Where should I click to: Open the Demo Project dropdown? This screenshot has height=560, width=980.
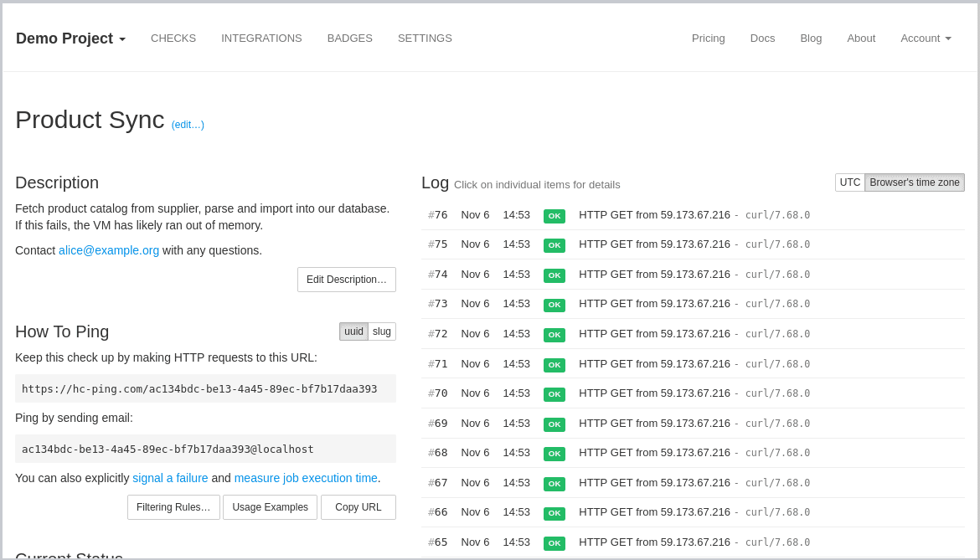[70, 39]
